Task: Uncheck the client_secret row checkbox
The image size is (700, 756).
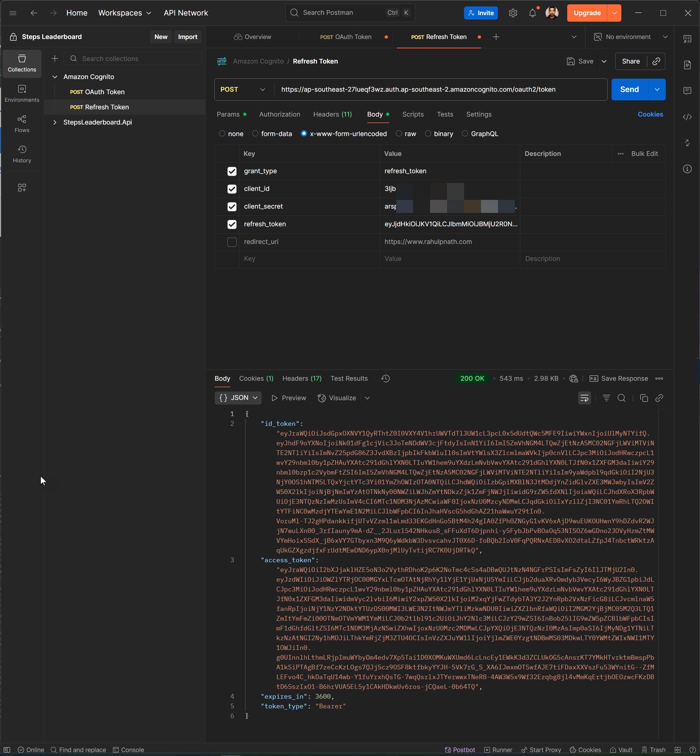Action: (232, 206)
